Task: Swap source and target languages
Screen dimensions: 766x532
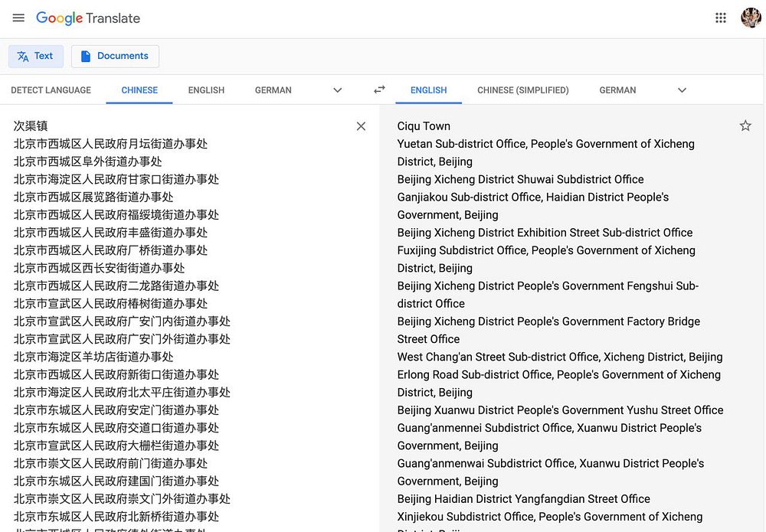Action: pyautogui.click(x=380, y=90)
